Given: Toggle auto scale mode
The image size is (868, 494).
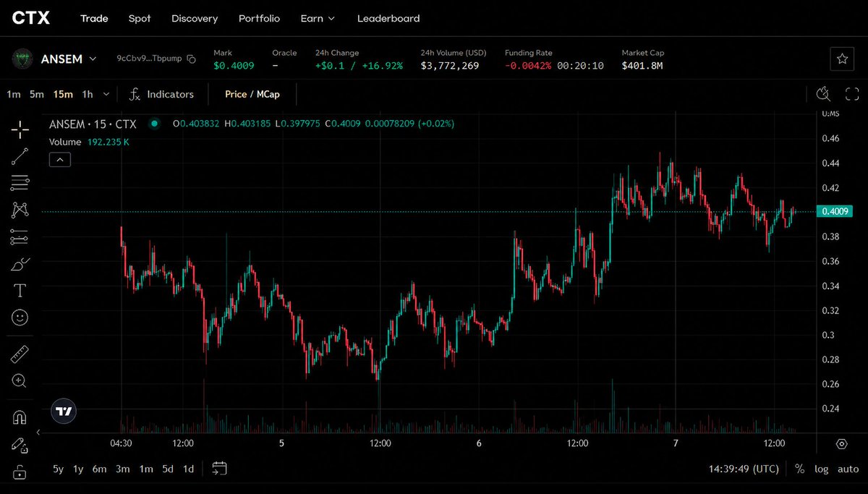Looking at the screenshot, I should [848, 469].
